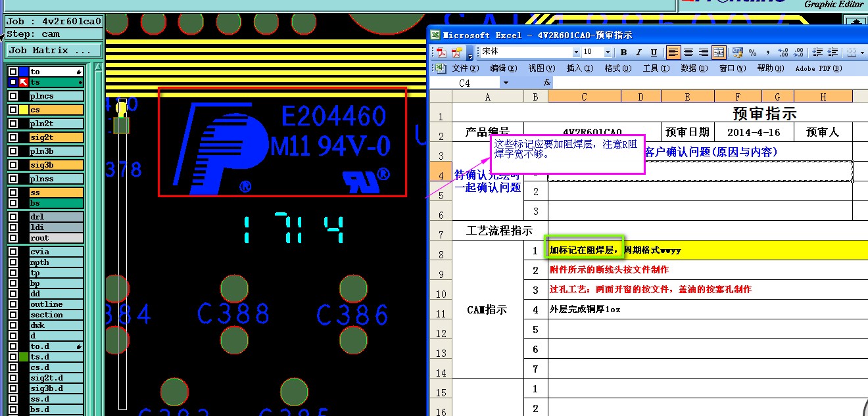Image resolution: width=868 pixels, height=416 pixels.
Task: Click the date cell 2014-4-16
Action: [x=753, y=131]
